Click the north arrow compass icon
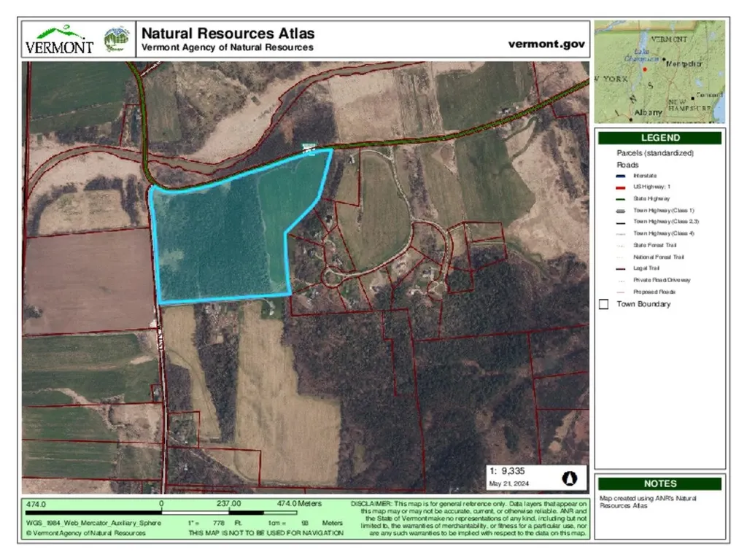Screen dimensions: 747x560 click(x=570, y=478)
